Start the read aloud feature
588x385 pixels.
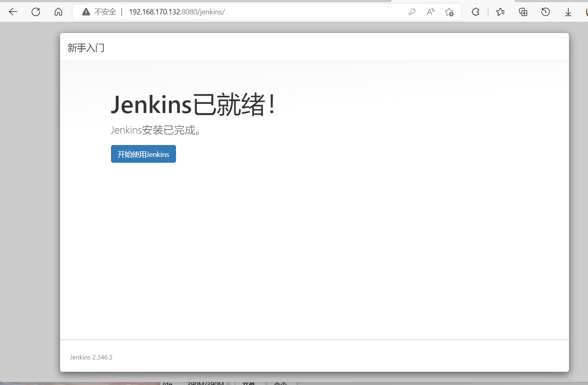tap(431, 12)
